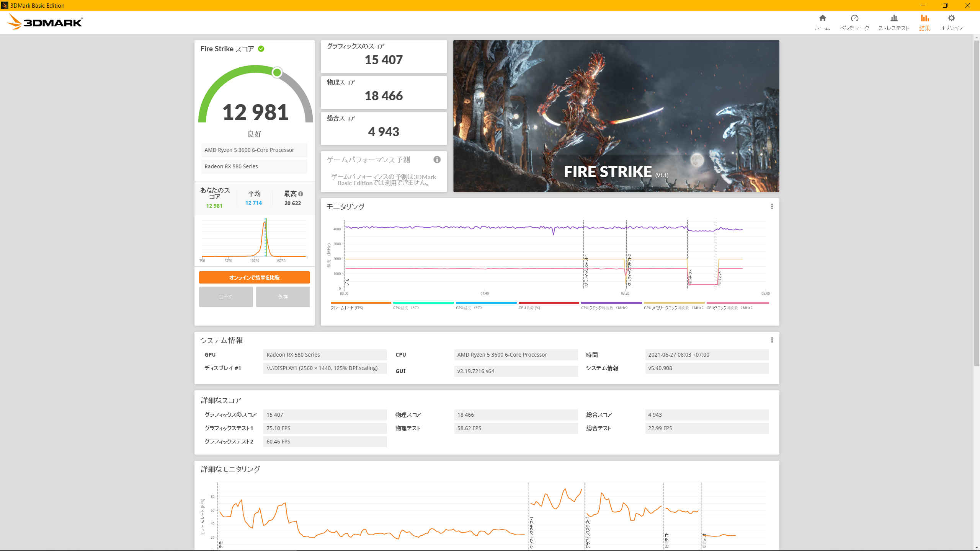The width and height of the screenshot is (980, 551).
Task: Open the モニタリング three-dot menu
Action: tap(772, 207)
